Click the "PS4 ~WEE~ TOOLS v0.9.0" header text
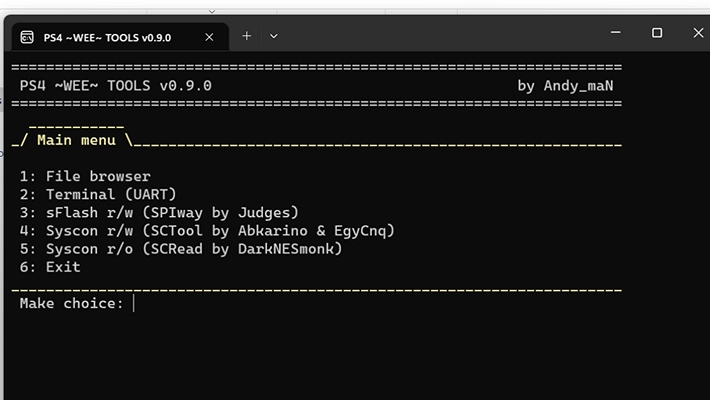 pyautogui.click(x=115, y=86)
